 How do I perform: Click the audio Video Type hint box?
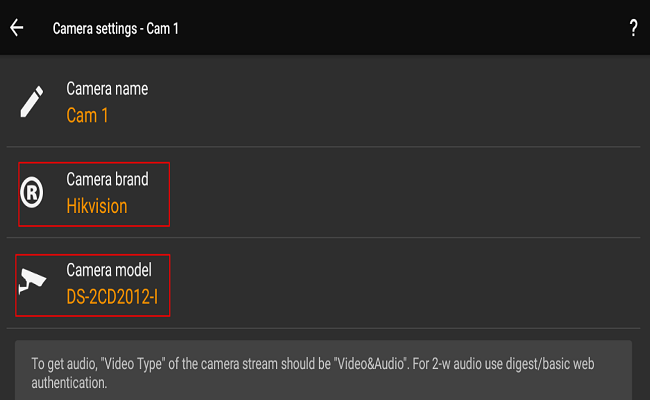click(325, 370)
